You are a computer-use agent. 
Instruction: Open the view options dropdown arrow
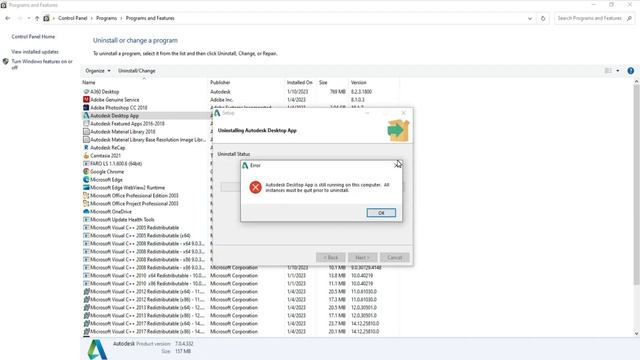point(618,71)
